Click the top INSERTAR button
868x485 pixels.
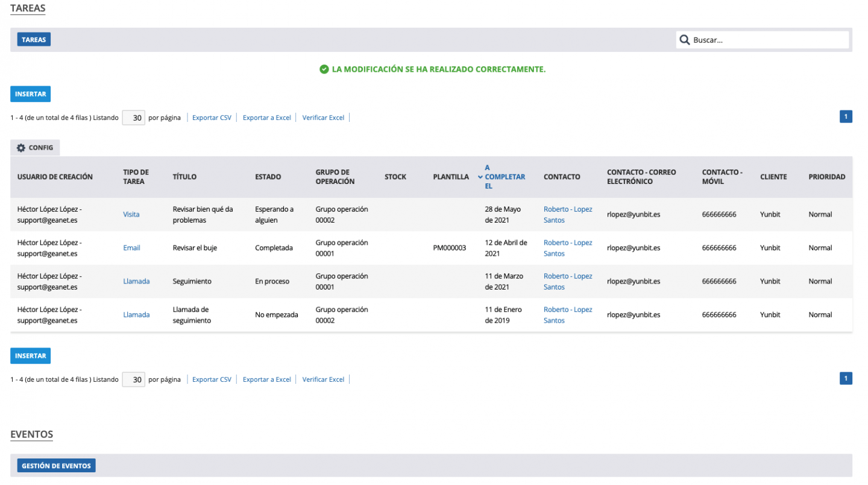pos(30,94)
